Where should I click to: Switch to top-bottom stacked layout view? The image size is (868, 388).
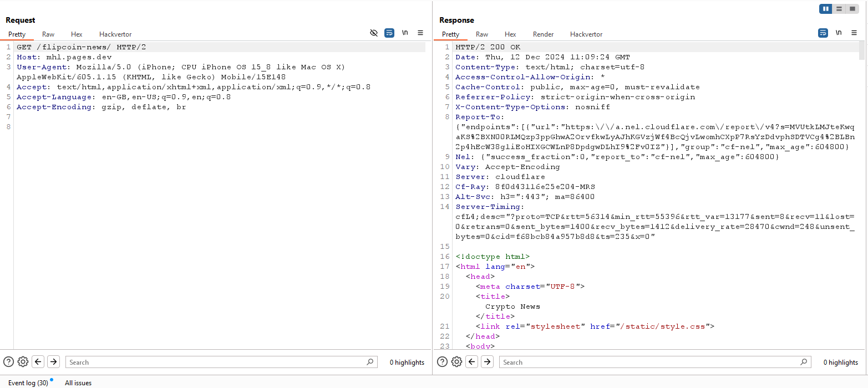tap(839, 9)
